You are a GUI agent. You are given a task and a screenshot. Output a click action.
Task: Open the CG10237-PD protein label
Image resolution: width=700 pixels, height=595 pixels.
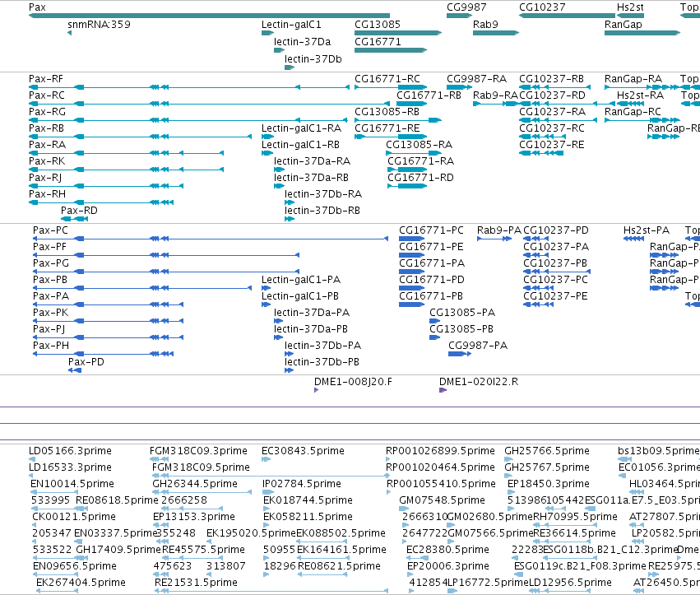pyautogui.click(x=556, y=230)
